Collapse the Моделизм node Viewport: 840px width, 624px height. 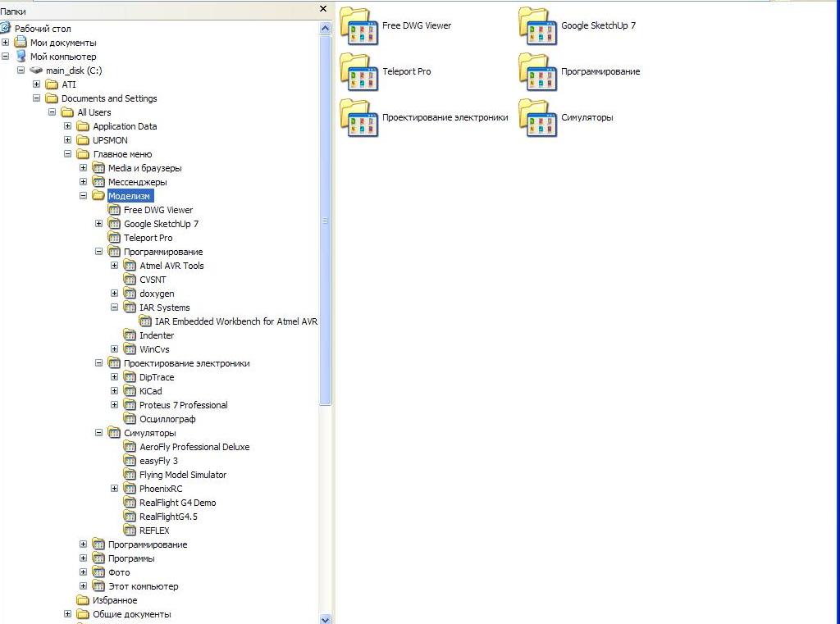click(83, 195)
